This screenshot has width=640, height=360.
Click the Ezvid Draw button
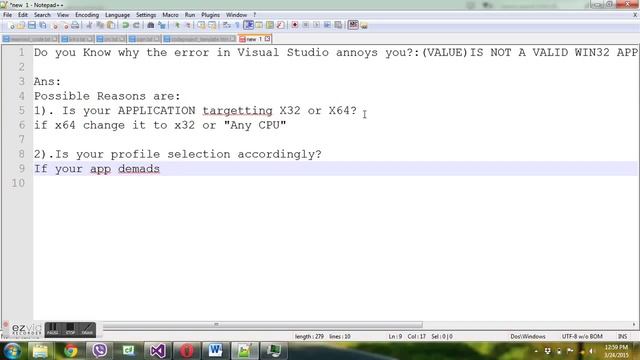pyautogui.click(x=87, y=329)
